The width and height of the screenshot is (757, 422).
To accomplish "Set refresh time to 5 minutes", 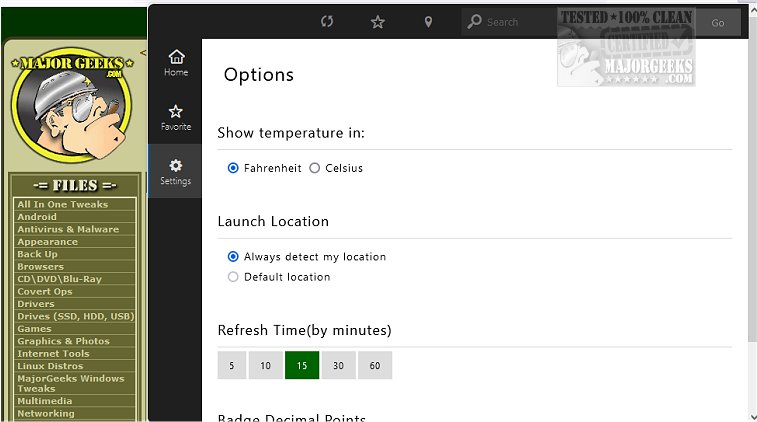I will [231, 366].
